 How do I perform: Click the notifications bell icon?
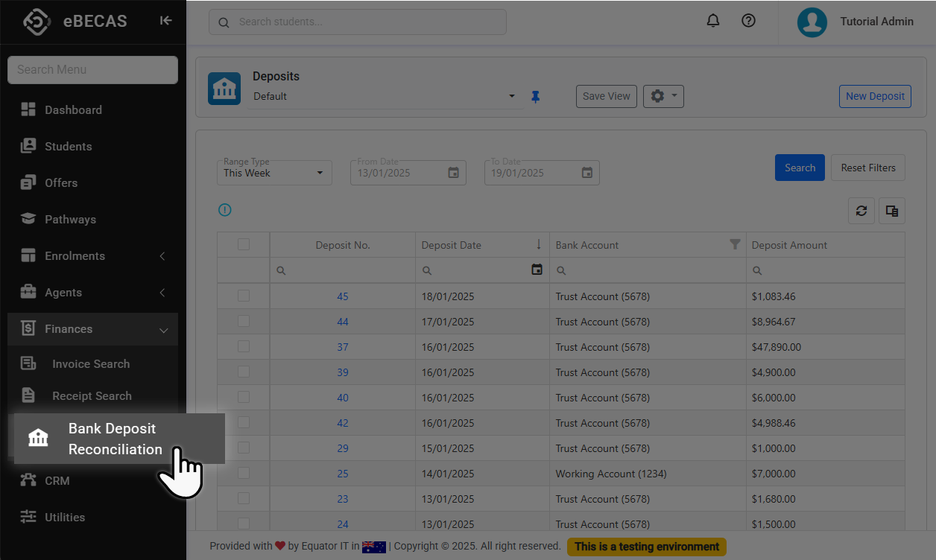point(713,21)
